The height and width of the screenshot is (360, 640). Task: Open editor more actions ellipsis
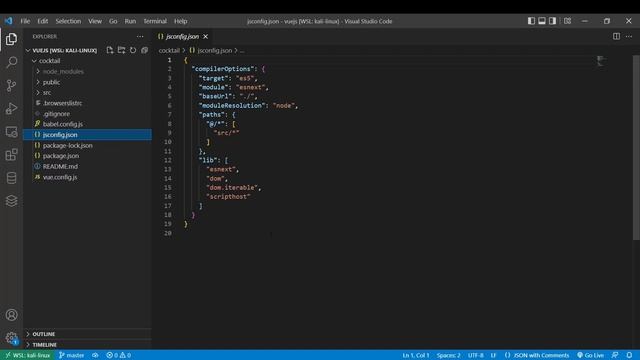click(629, 36)
